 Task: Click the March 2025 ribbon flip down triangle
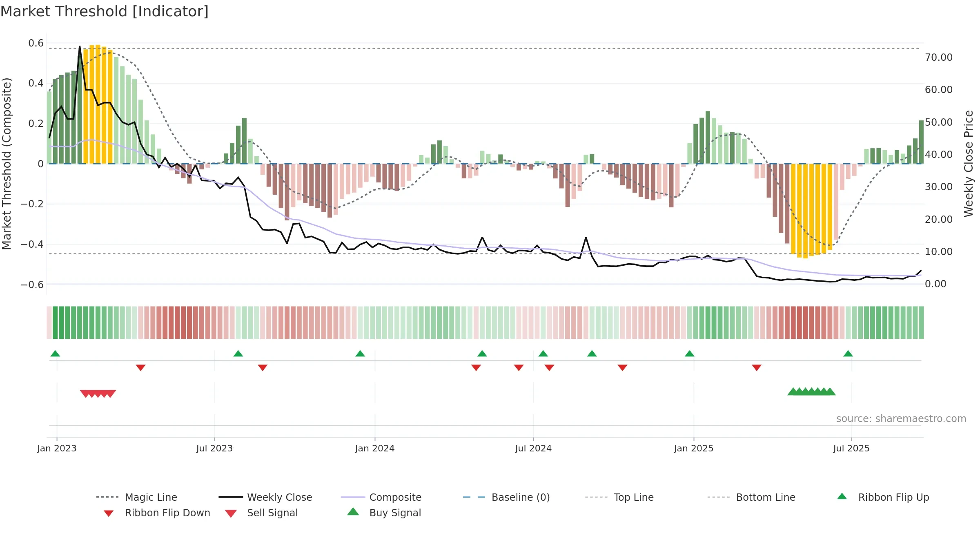[x=757, y=368]
